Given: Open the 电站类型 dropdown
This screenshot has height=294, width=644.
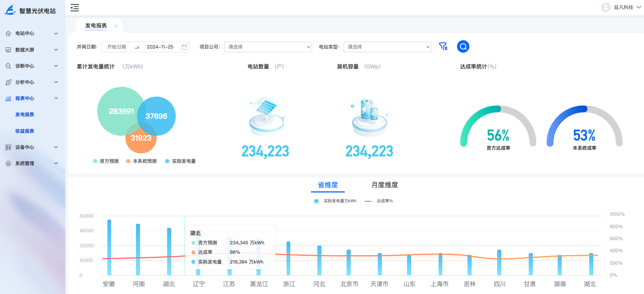Looking at the screenshot, I should 387,47.
